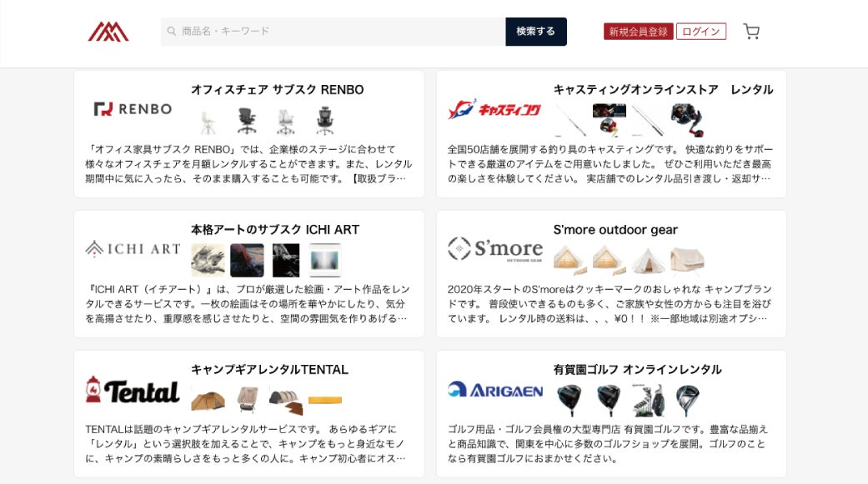The height and width of the screenshot is (484, 868).
Task: Open S'more outdoor gear title
Action: [615, 230]
